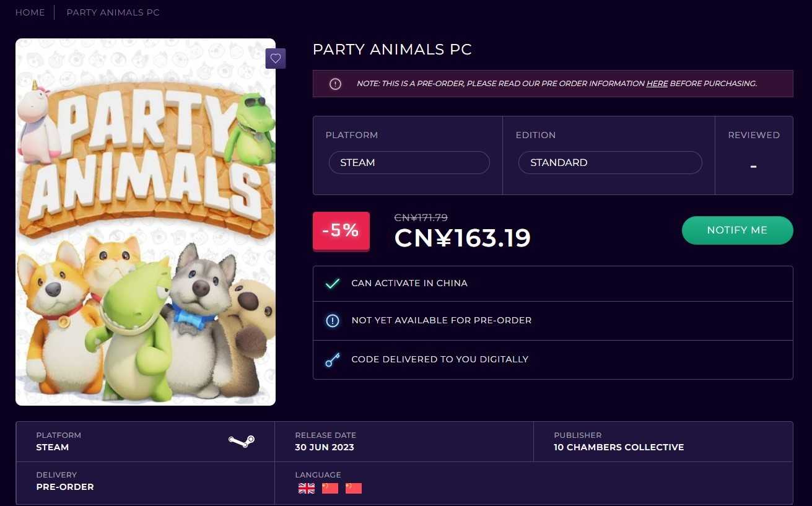Click the Reviewed score placeholder
812x506 pixels.
click(753, 166)
